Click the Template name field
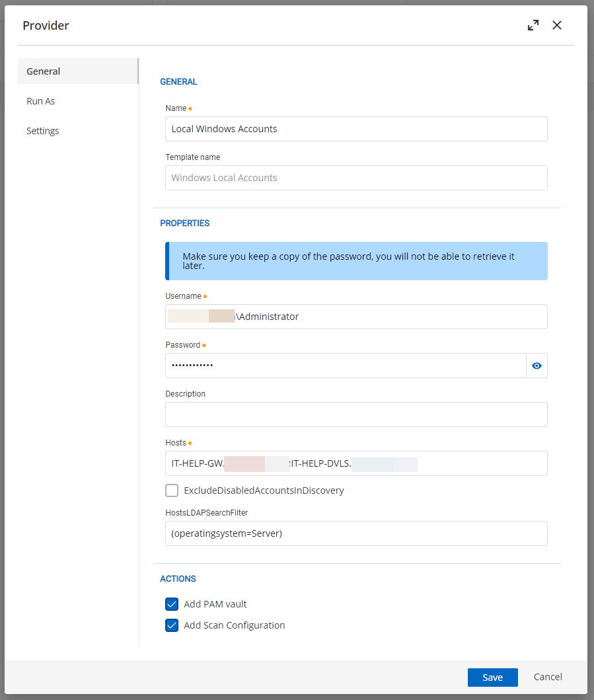Screen dimensions: 594x700 356,178
